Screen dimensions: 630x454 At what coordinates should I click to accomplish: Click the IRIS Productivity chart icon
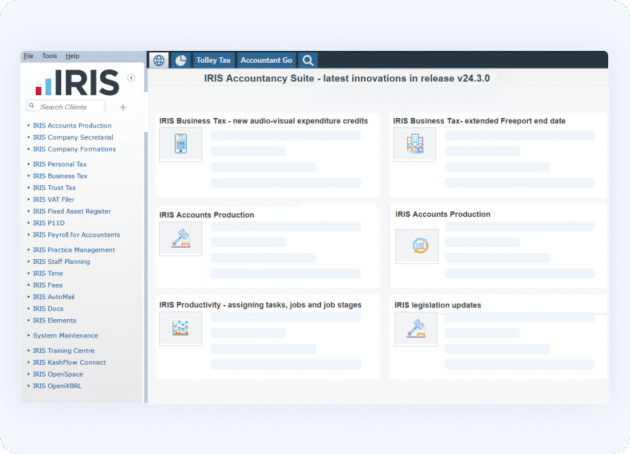(x=181, y=329)
